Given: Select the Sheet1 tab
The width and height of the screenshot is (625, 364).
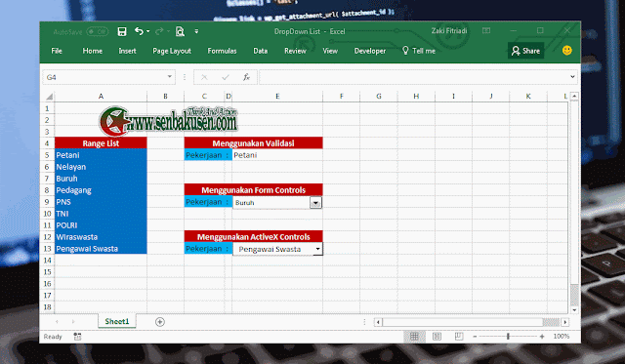Looking at the screenshot, I should 117,321.
